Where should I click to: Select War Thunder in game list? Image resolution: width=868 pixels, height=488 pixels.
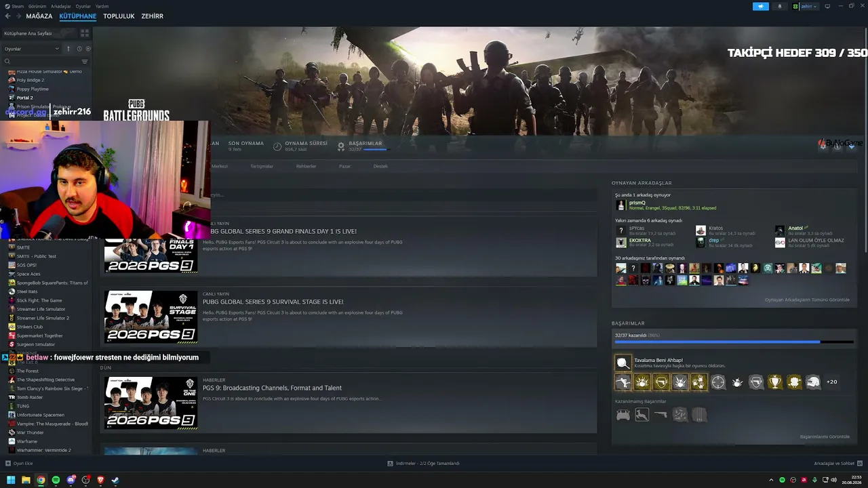point(30,432)
